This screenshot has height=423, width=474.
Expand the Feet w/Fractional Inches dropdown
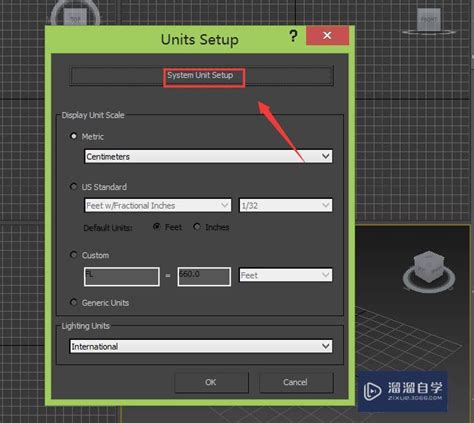pos(158,205)
